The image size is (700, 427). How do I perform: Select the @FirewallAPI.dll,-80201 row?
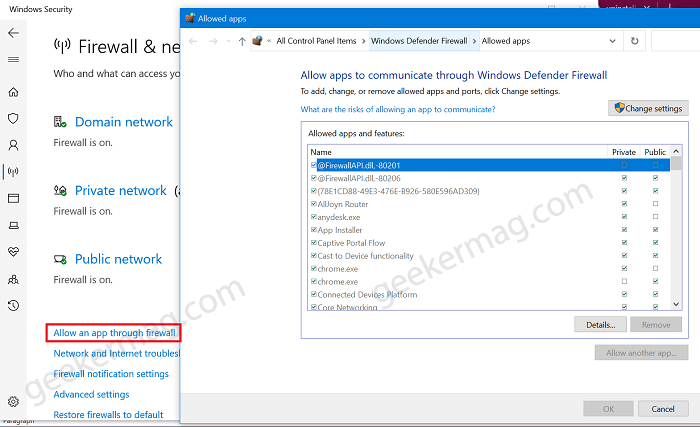(x=489, y=165)
